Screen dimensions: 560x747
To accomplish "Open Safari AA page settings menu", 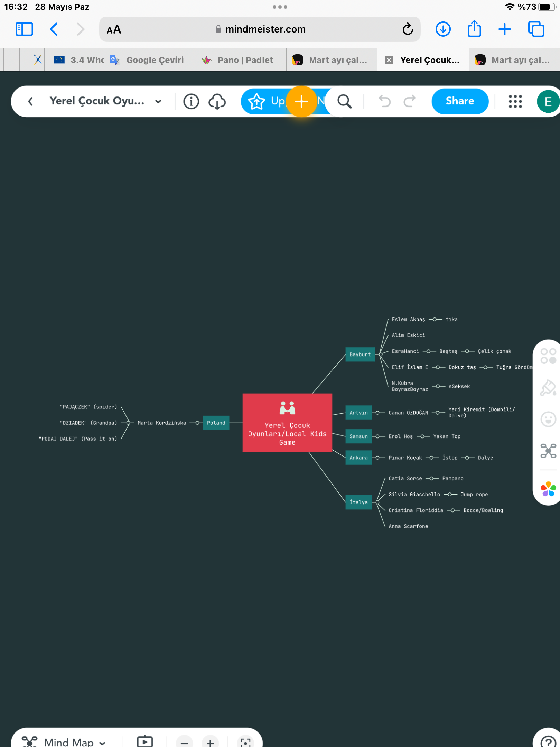I will tap(113, 29).
